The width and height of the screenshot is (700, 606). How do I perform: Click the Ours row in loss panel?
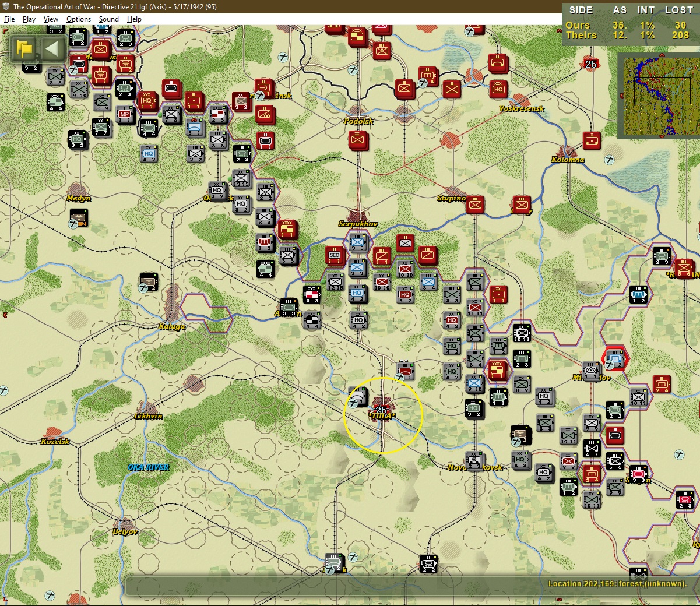[628, 25]
